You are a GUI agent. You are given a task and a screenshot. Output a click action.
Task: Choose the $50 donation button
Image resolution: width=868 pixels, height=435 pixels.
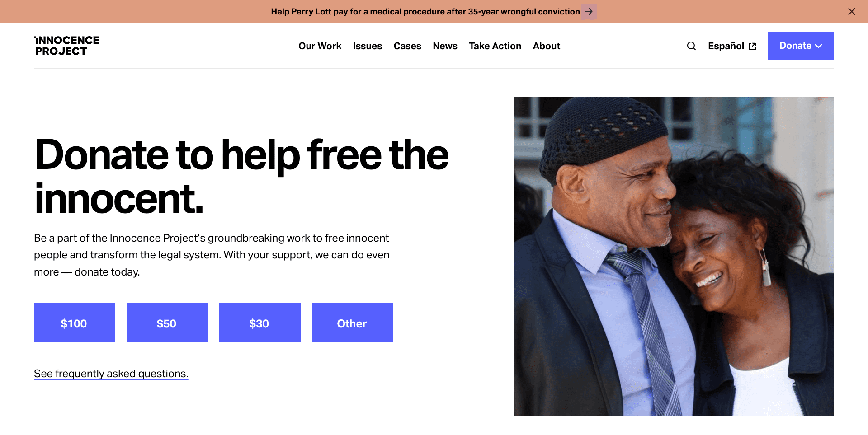[167, 323]
